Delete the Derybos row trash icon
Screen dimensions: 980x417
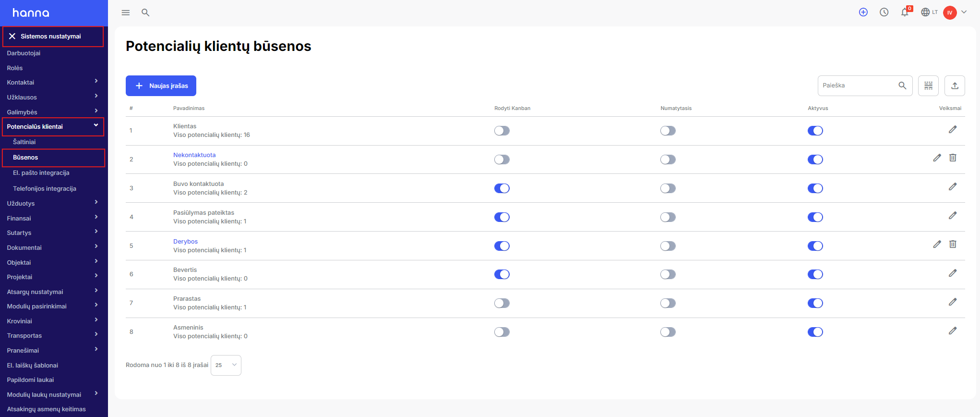[x=953, y=245]
